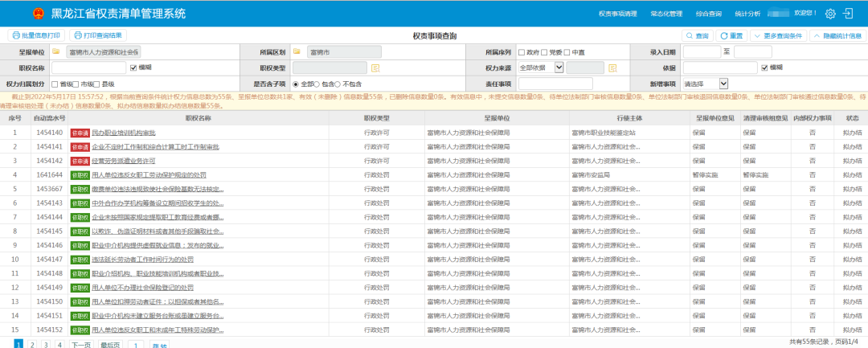This screenshot has width=868, height=348.
Task: Go to page 3
Action: click(45, 344)
